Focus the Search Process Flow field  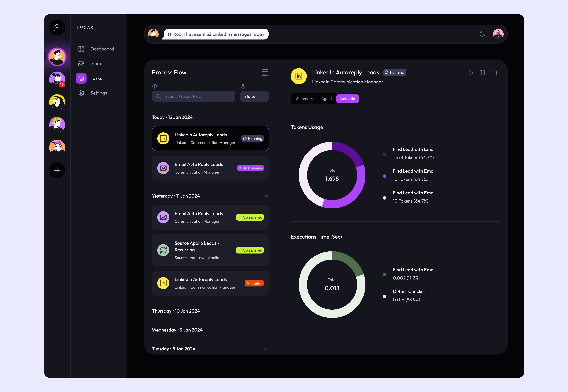pyautogui.click(x=193, y=96)
